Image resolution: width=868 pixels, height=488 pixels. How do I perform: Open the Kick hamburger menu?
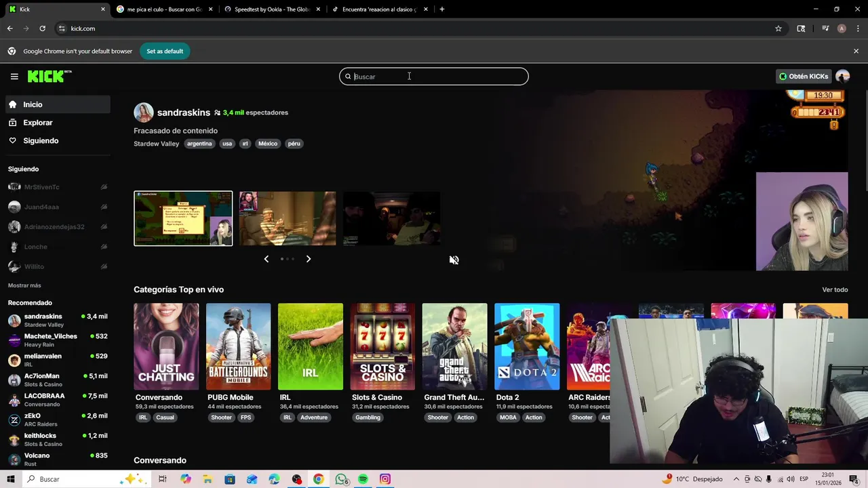(14, 77)
